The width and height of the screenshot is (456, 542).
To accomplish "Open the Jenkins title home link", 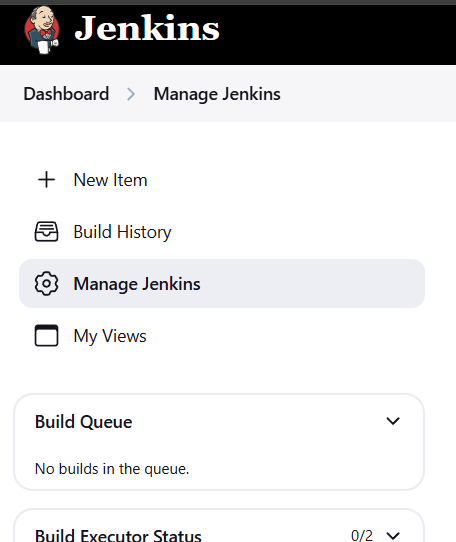I will click(147, 28).
